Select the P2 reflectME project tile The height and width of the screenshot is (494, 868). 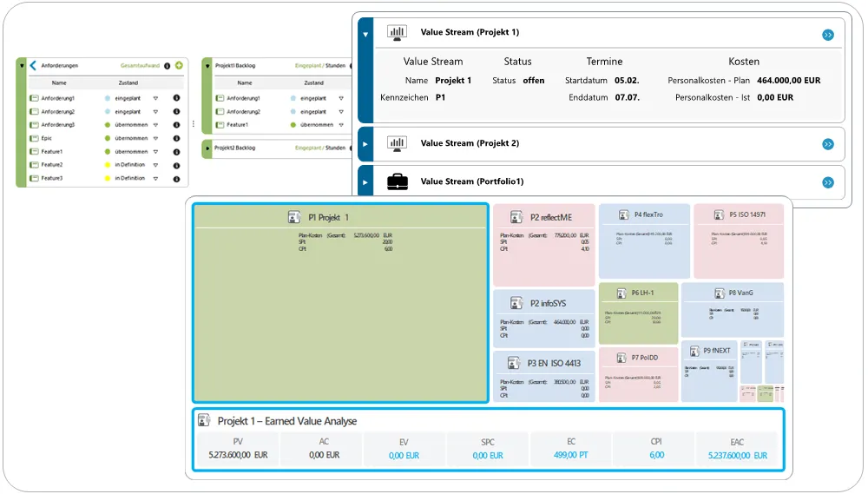click(544, 244)
